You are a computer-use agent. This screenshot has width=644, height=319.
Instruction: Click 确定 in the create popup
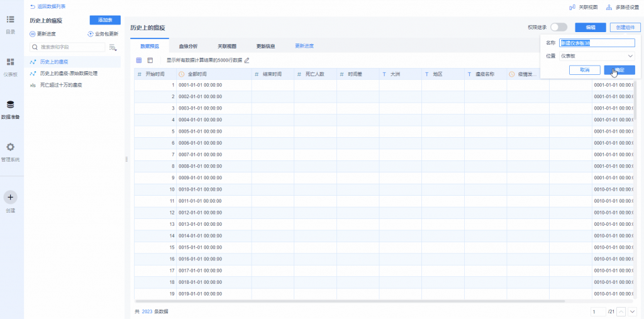click(619, 70)
